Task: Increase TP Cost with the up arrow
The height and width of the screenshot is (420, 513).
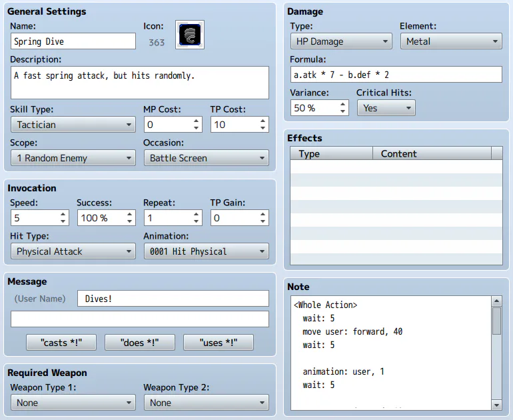Action: pyautogui.click(x=262, y=121)
